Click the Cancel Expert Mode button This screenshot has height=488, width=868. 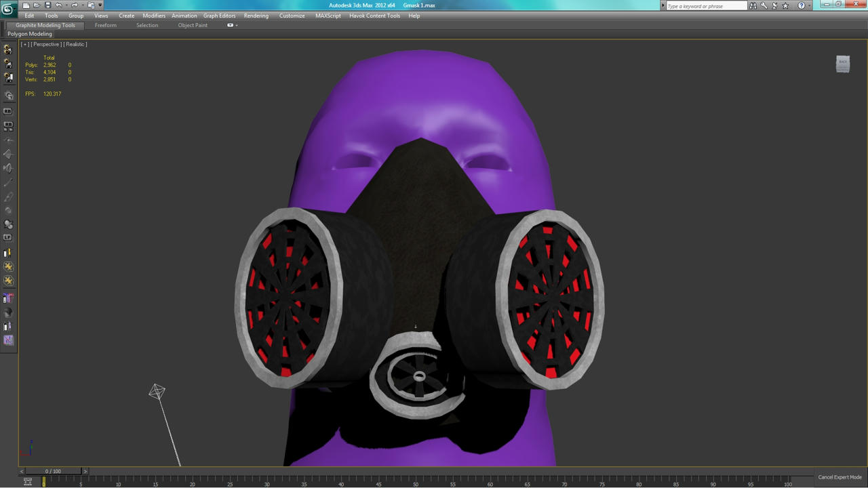tap(840, 477)
